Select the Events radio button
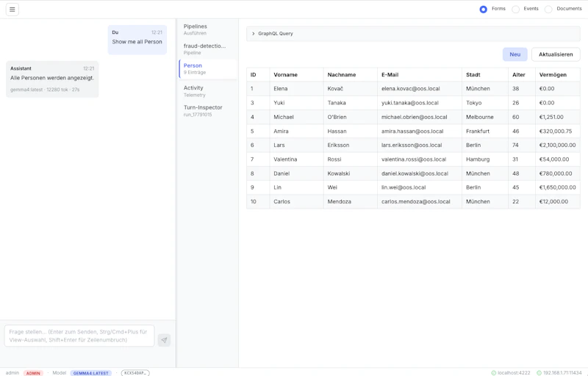This screenshot has height=376, width=588. pyautogui.click(x=516, y=9)
